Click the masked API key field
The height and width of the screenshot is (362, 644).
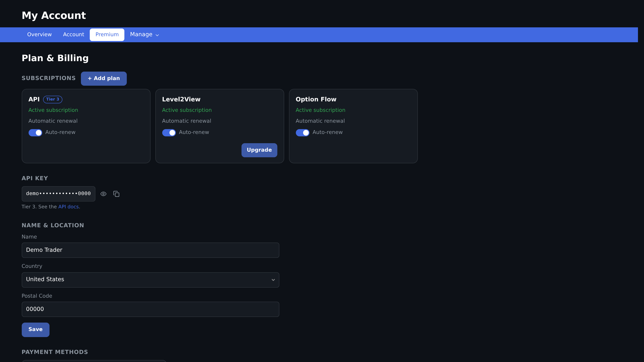coord(59,194)
